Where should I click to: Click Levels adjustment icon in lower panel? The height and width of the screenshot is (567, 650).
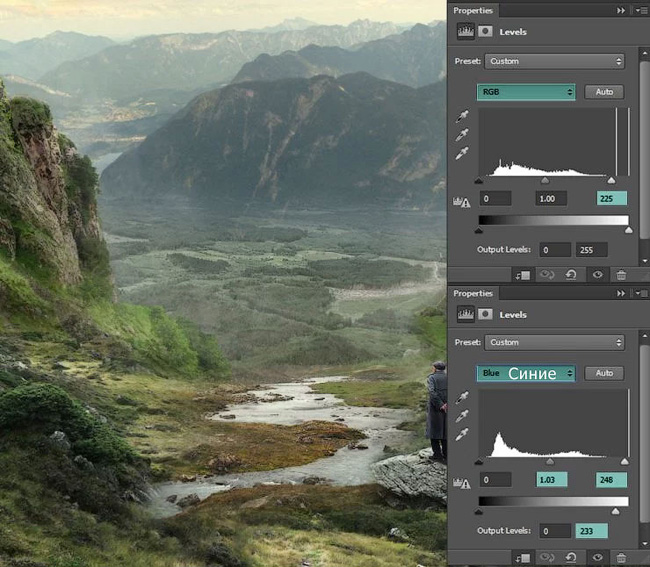pyautogui.click(x=466, y=314)
